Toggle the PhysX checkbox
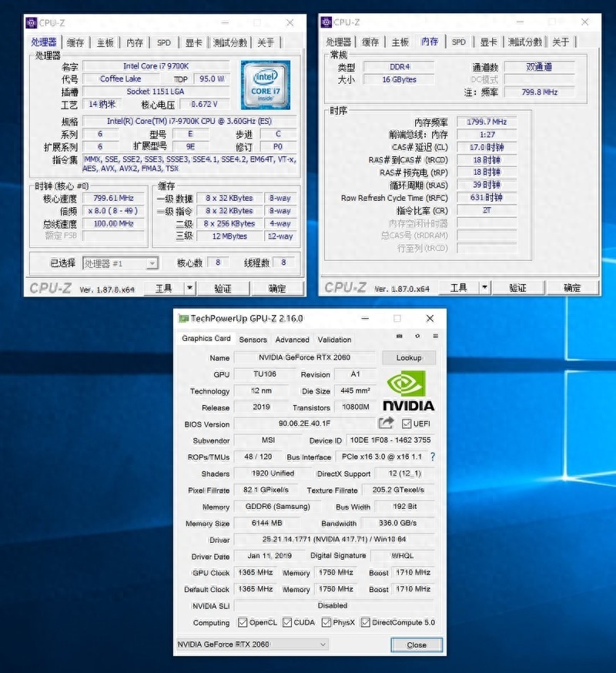This screenshot has width=616, height=673. point(326,622)
